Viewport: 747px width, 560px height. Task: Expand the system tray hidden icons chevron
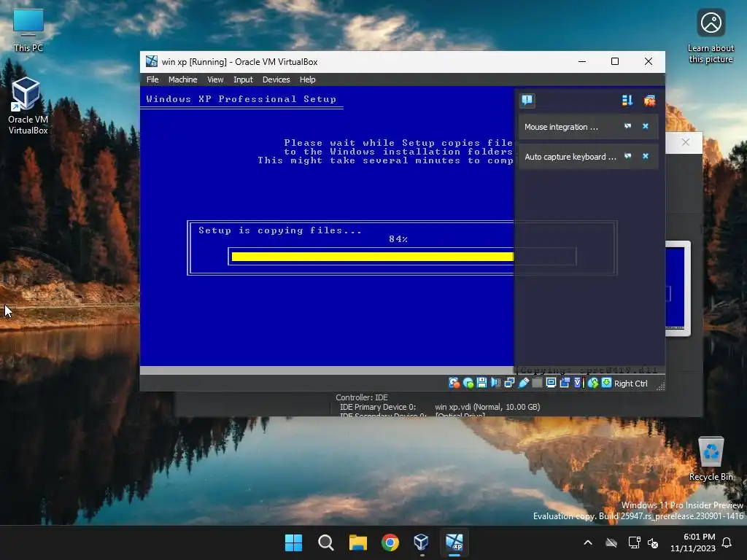[x=588, y=542]
